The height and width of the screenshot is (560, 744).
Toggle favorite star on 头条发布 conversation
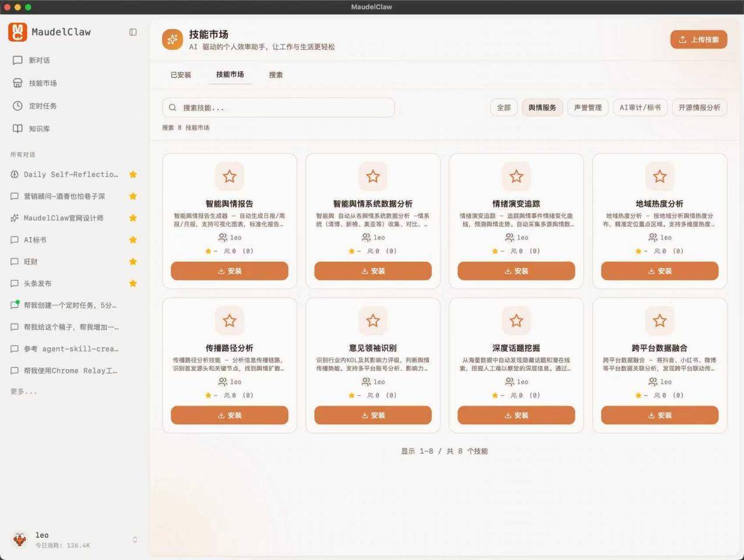click(x=133, y=284)
